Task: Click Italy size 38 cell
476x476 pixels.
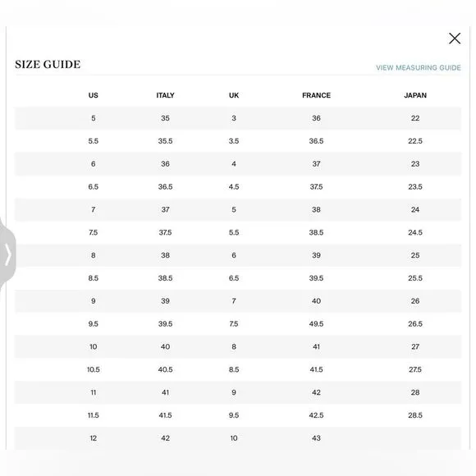Action: [165, 255]
